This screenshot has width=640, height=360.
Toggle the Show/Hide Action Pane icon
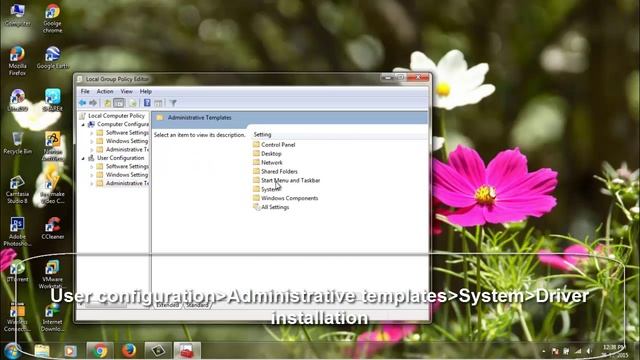[x=158, y=103]
